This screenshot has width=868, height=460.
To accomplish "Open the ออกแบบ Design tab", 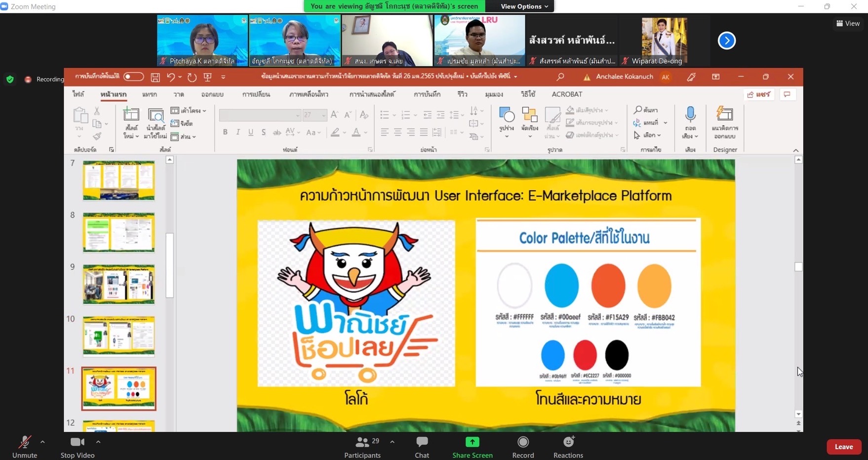I will [x=212, y=94].
